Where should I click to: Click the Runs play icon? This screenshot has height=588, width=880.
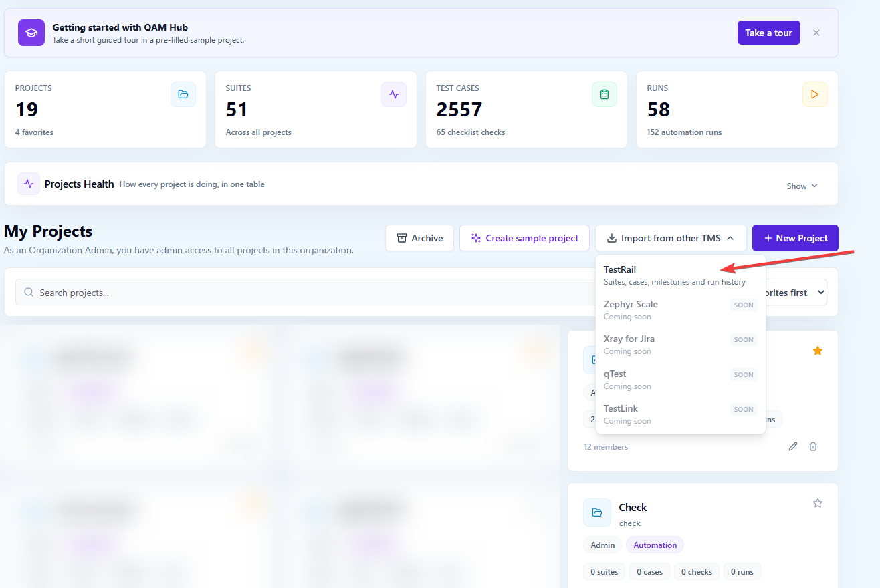(x=815, y=94)
